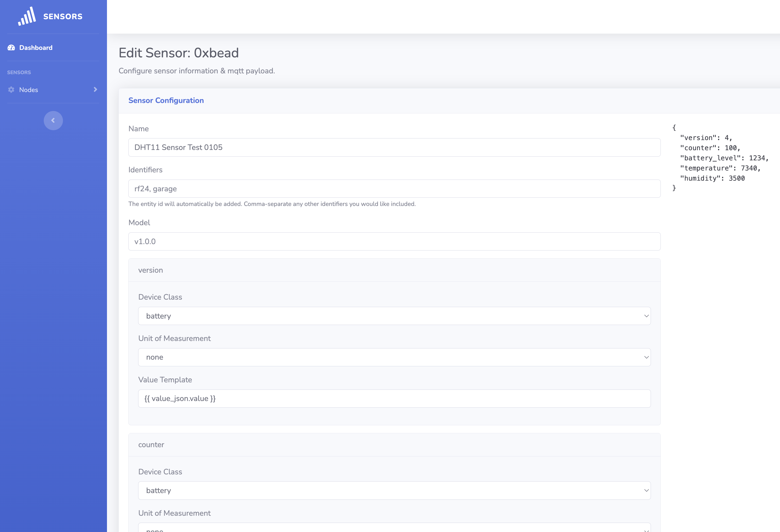Collapse sidebar with round arrow button
The image size is (780, 532).
53,121
